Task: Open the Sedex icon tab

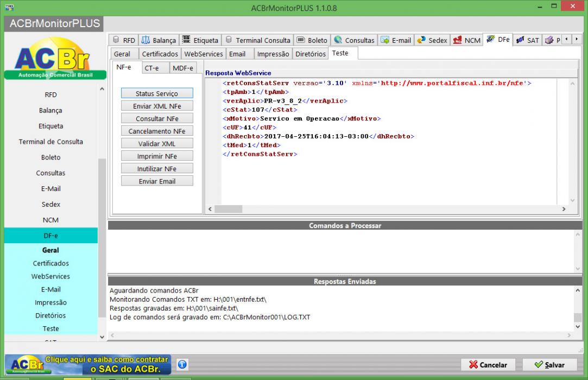Action: [x=432, y=40]
